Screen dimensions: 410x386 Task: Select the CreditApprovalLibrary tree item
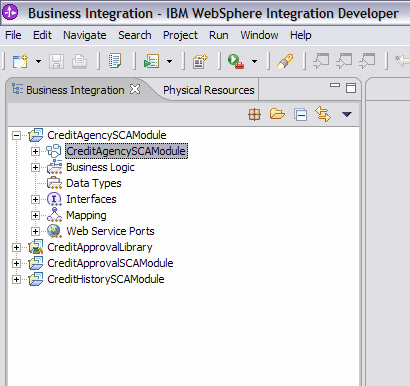100,247
